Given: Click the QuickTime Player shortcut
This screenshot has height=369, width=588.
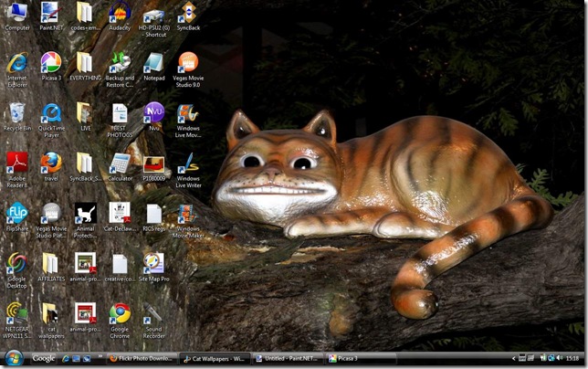Looking at the screenshot, I should click(50, 113).
